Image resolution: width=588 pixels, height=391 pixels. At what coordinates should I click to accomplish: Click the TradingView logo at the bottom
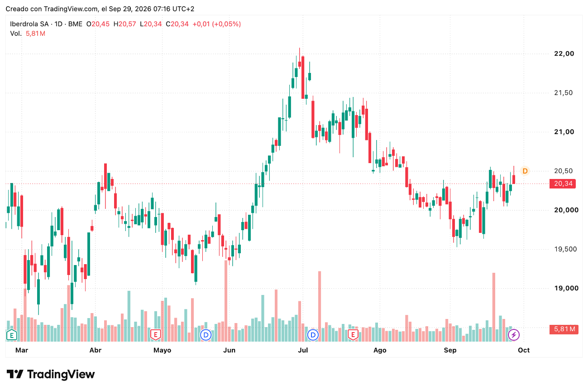tap(51, 374)
